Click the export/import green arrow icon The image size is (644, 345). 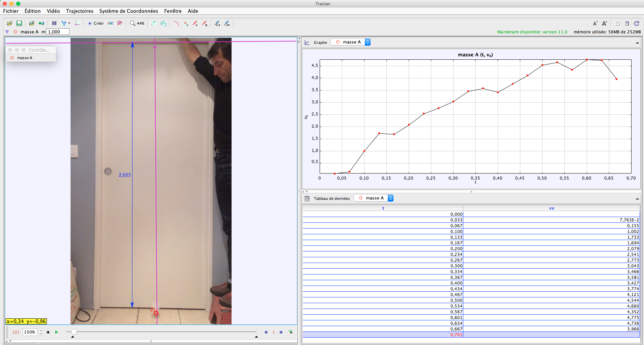point(41,23)
